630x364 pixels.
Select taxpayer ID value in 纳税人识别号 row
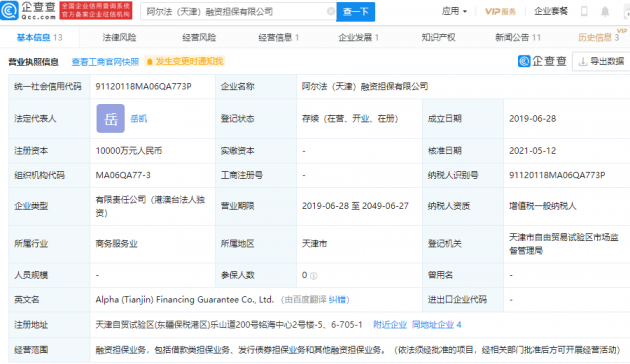tap(557, 175)
